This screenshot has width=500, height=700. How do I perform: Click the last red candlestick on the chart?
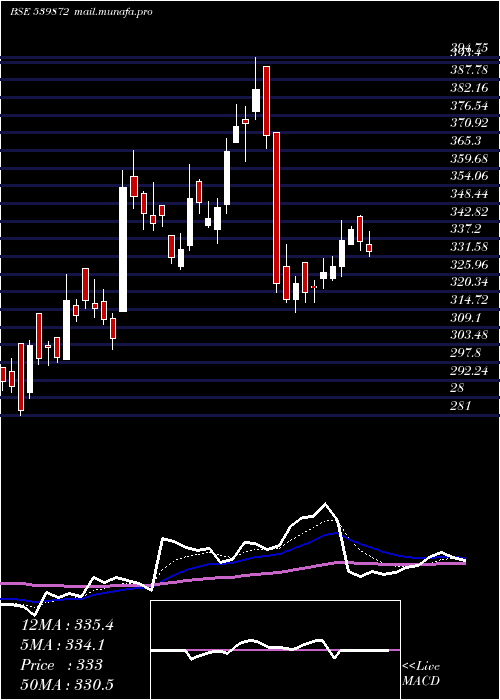[x=369, y=248]
